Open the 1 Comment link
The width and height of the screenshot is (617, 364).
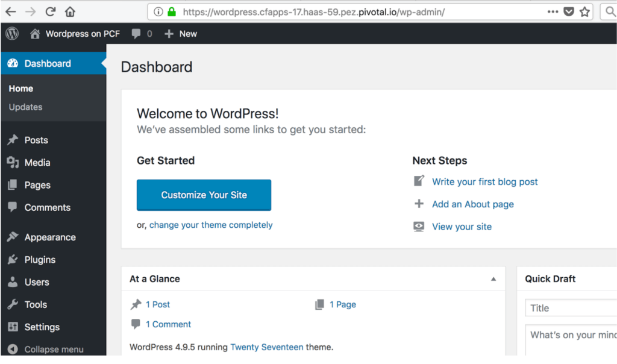[169, 324]
